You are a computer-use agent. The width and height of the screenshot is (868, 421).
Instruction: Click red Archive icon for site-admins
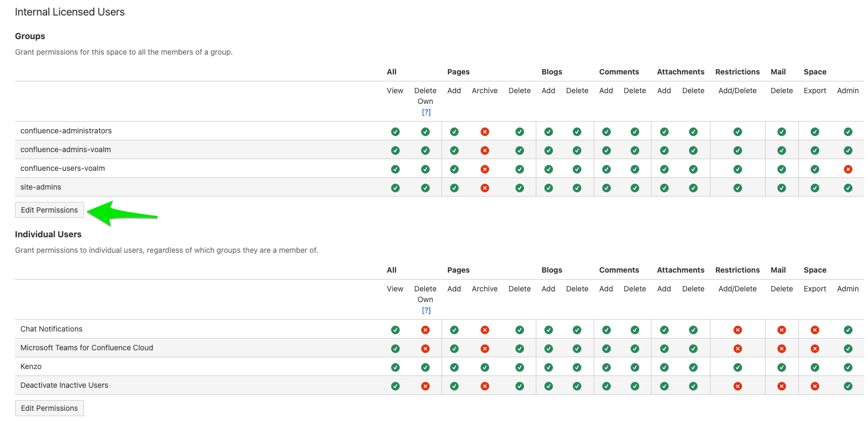[x=484, y=188]
